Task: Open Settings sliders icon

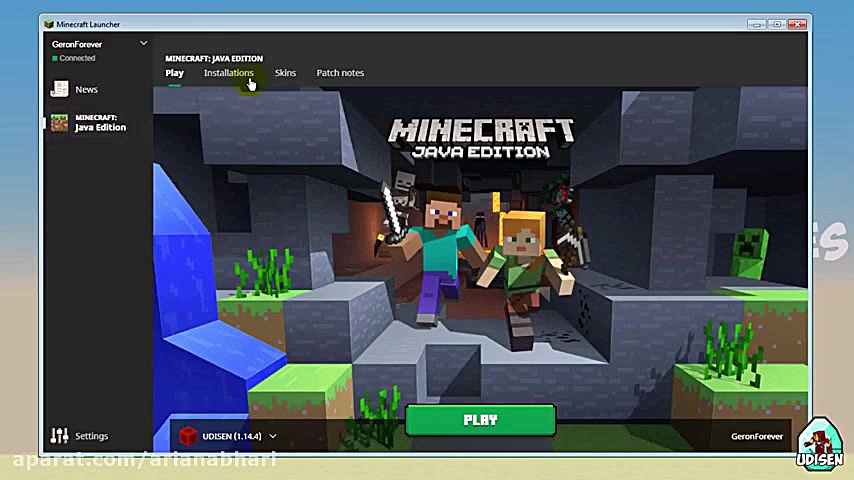Action: tap(59, 435)
